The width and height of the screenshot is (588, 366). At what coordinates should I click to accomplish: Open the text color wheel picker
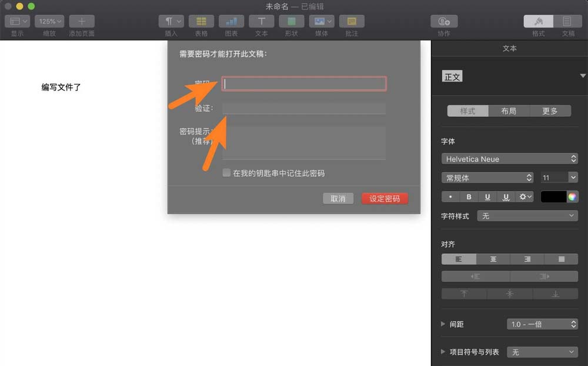coord(573,197)
